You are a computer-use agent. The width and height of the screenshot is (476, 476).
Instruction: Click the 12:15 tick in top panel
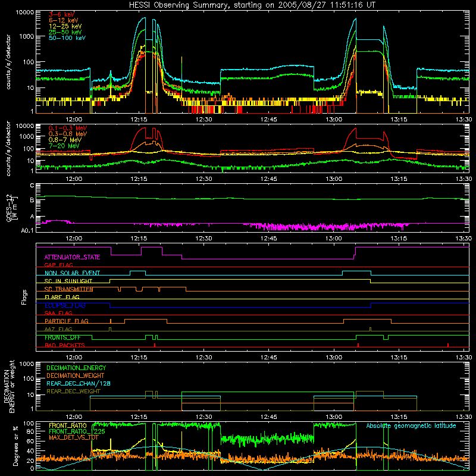[139, 120]
